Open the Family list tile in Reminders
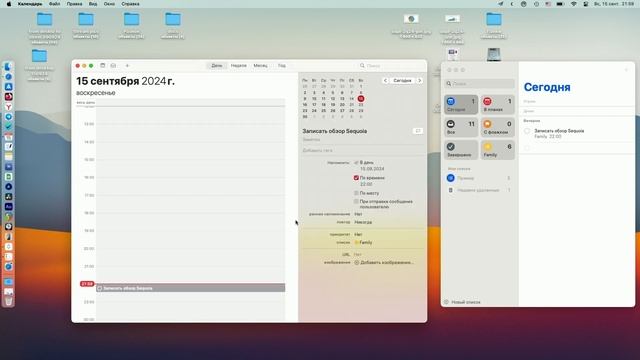The height and width of the screenshot is (360, 640). coord(498,150)
